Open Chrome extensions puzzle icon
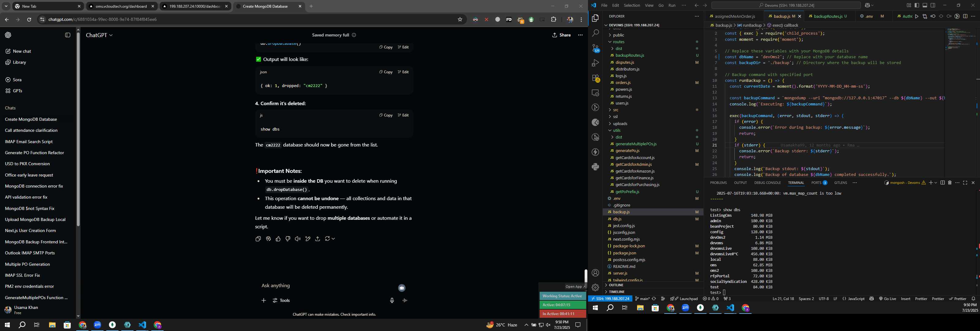 coord(553,19)
